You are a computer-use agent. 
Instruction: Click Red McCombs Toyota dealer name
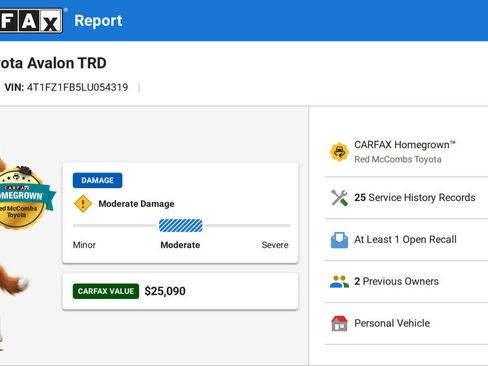click(x=398, y=159)
